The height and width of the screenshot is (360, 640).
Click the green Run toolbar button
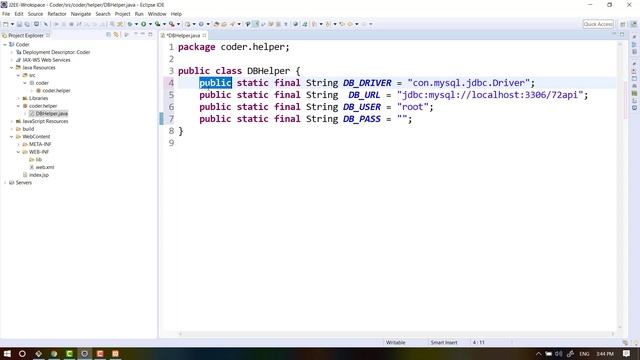pos(144,24)
